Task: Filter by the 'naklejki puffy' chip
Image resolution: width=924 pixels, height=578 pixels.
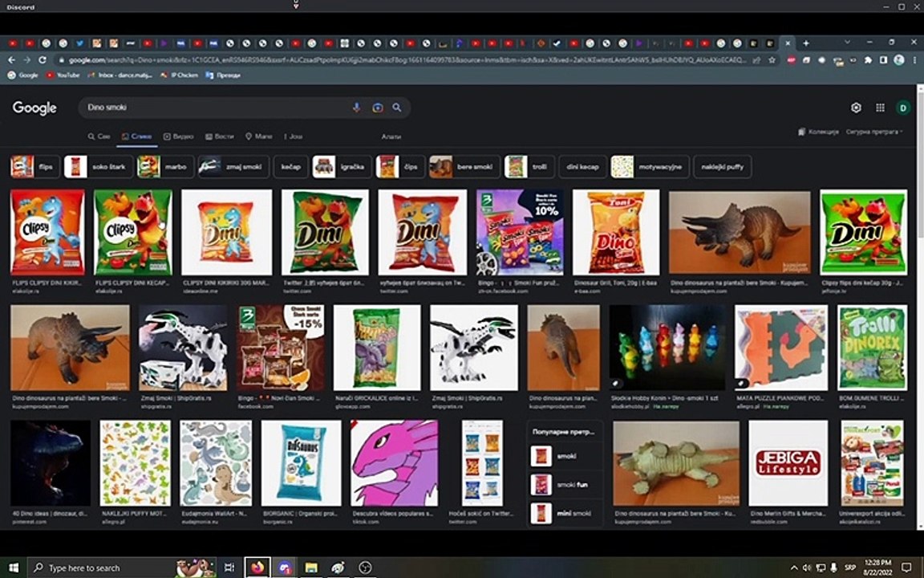Action: click(x=723, y=167)
